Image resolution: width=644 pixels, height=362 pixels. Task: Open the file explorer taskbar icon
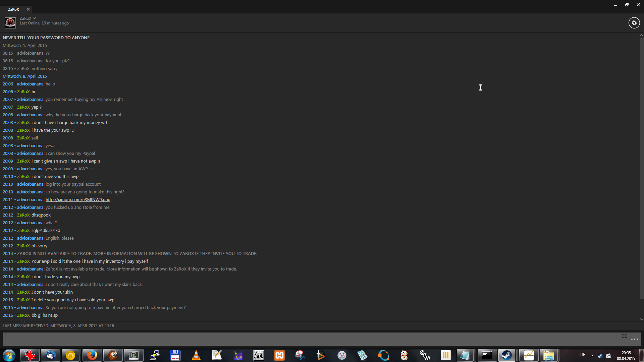pos(548,355)
